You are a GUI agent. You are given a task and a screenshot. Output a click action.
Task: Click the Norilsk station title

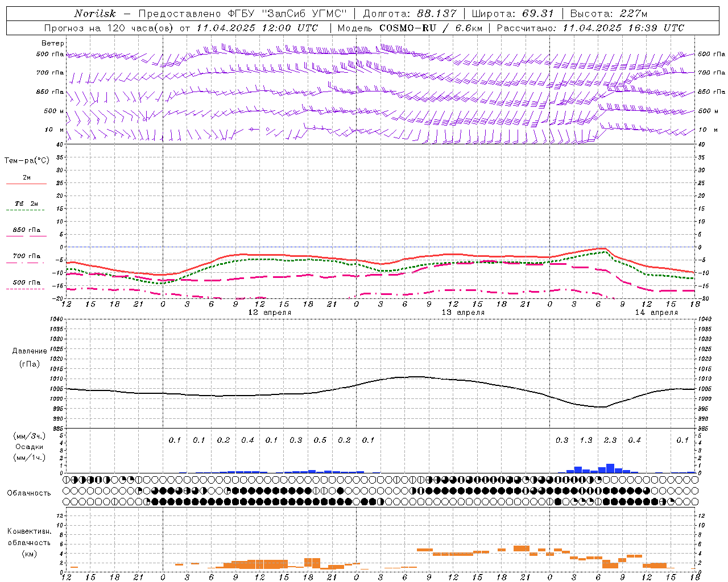(x=95, y=14)
